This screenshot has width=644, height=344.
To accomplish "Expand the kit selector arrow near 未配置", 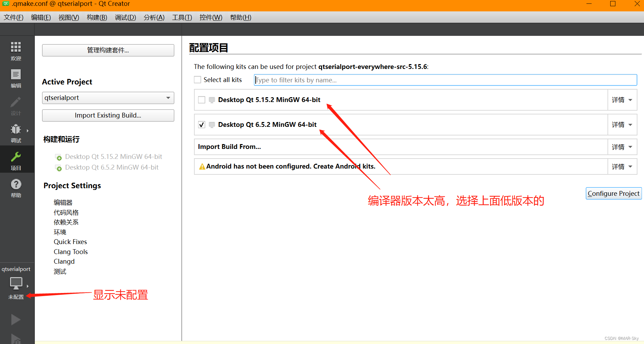I will pyautogui.click(x=28, y=286).
